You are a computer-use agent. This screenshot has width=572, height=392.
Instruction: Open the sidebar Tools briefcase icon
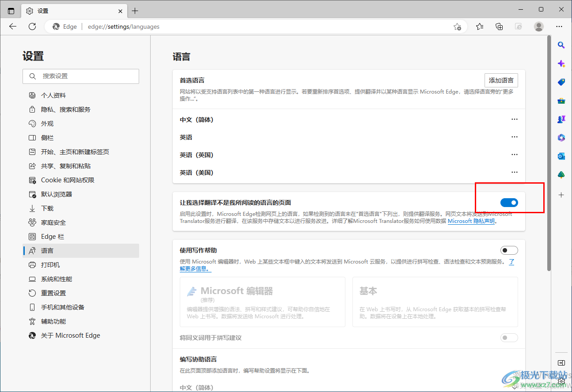pos(561,101)
